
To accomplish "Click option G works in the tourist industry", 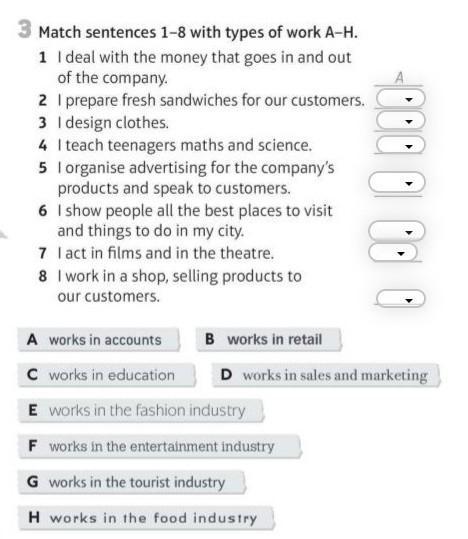I will click(x=132, y=482).
